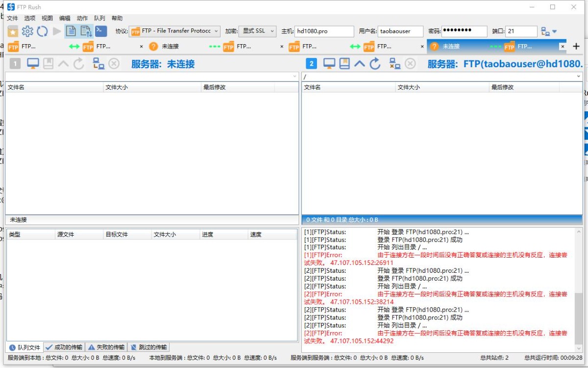Open the terminal command icon
This screenshot has width=588, height=368.
point(101,31)
